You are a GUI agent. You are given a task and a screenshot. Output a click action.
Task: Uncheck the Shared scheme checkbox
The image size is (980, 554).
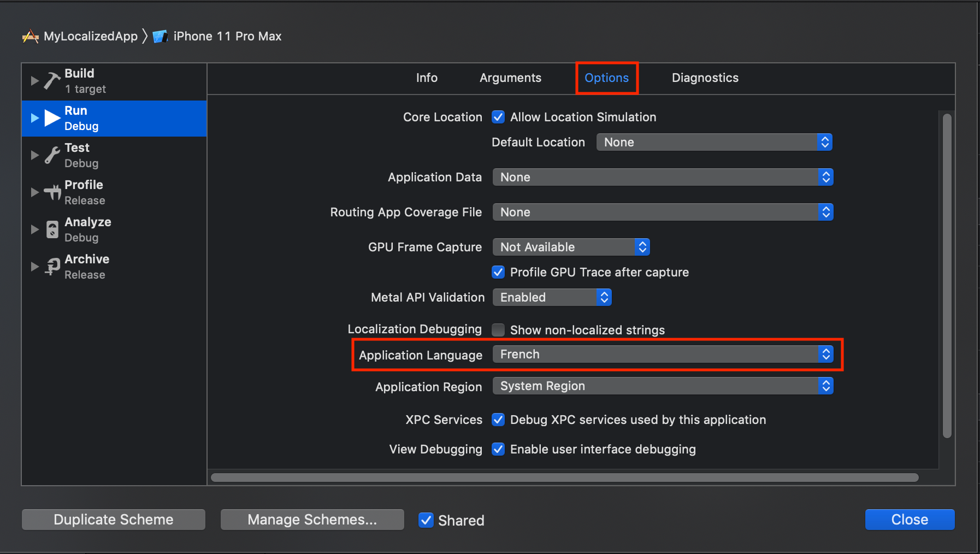pyautogui.click(x=426, y=520)
